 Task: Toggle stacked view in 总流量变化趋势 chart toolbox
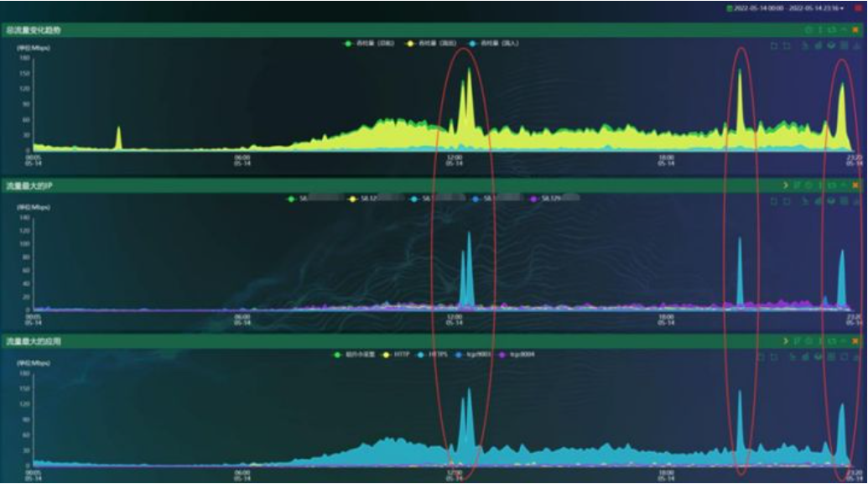[831, 45]
